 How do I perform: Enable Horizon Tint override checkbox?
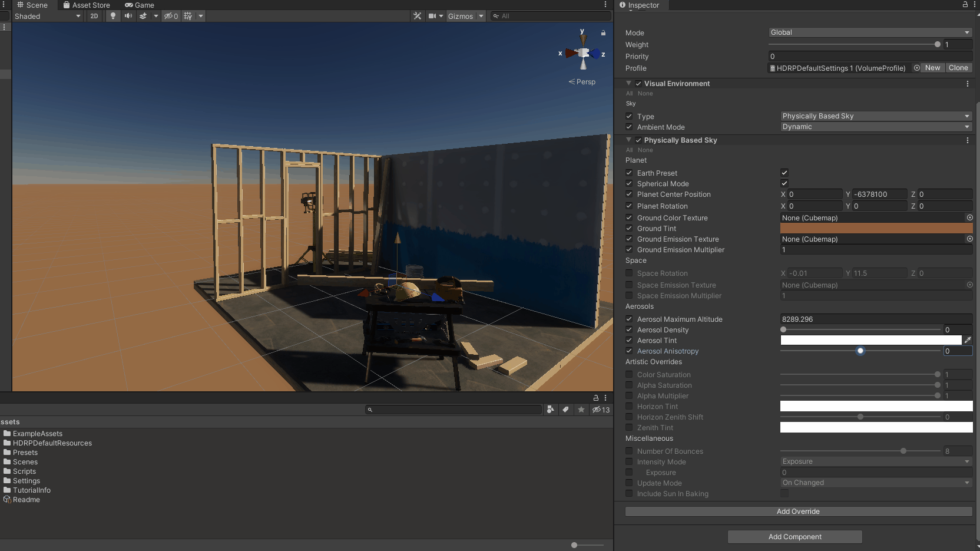tap(629, 406)
